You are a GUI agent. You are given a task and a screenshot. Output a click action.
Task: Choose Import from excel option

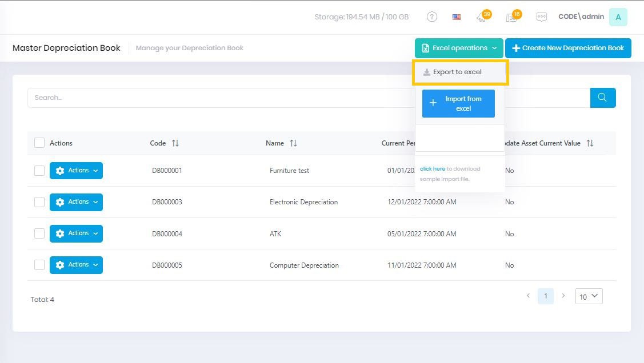point(458,103)
